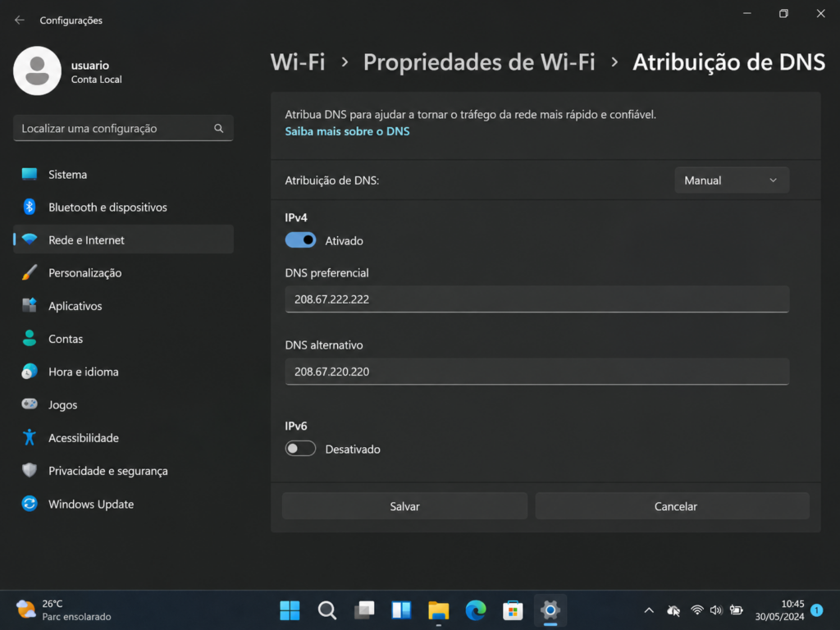The width and height of the screenshot is (840, 630).
Task: Click the OneDrive cloud tray icon
Action: point(673,610)
